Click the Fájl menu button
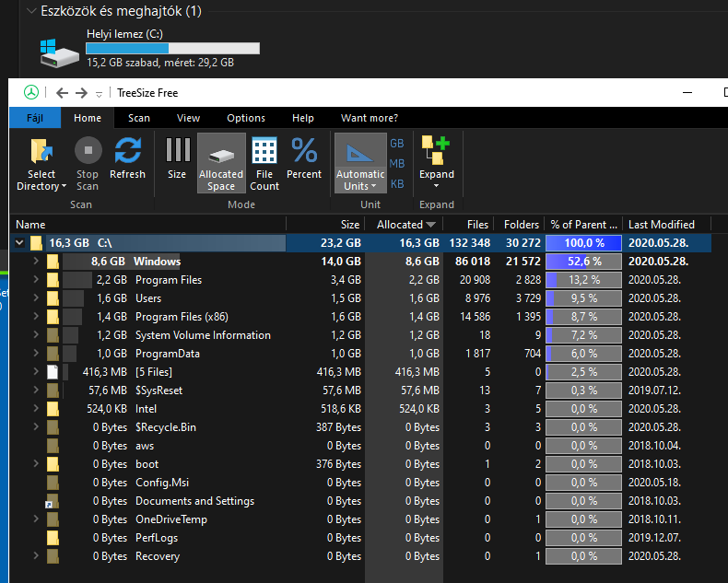The width and height of the screenshot is (728, 583). pos(35,118)
